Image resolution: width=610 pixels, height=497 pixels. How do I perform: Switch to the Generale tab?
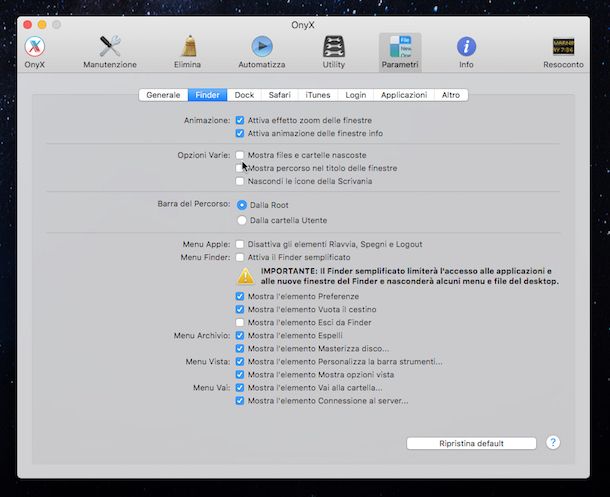tap(163, 95)
